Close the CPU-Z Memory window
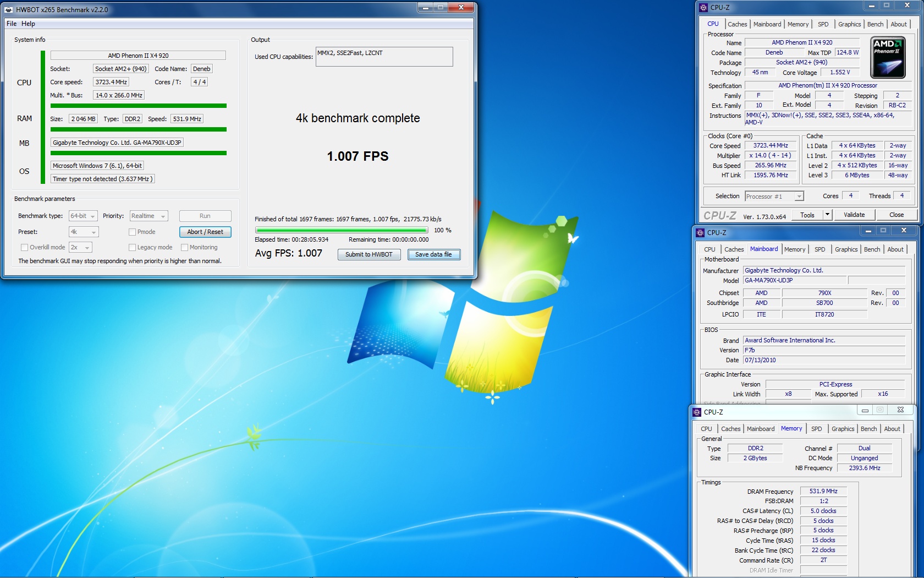Viewport: 924px width, 578px height. tap(900, 410)
